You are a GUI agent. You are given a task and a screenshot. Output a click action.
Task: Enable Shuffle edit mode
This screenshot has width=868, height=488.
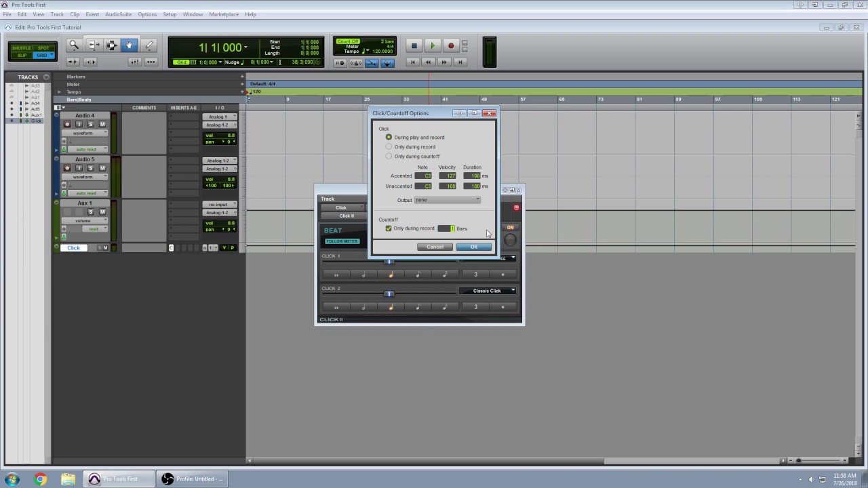(x=22, y=48)
